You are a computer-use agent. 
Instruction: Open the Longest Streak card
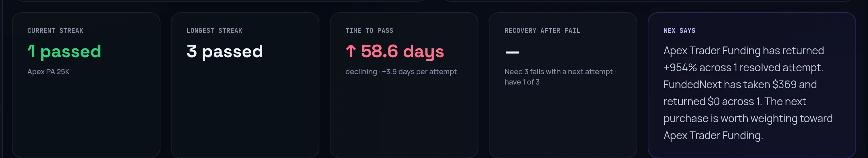click(x=245, y=85)
